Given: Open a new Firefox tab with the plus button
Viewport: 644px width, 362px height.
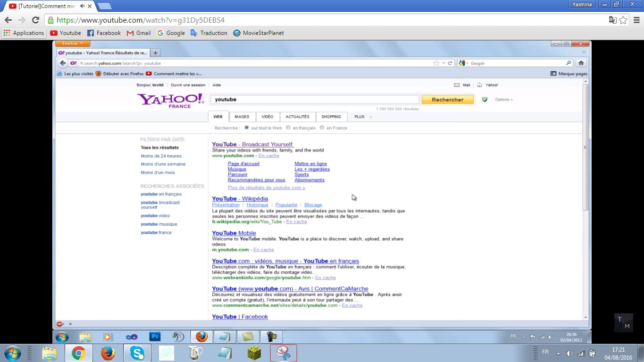Looking at the screenshot, I should click(155, 52).
